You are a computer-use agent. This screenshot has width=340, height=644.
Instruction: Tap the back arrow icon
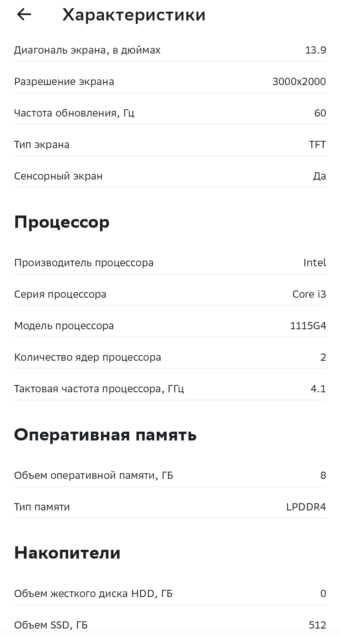coord(24,14)
